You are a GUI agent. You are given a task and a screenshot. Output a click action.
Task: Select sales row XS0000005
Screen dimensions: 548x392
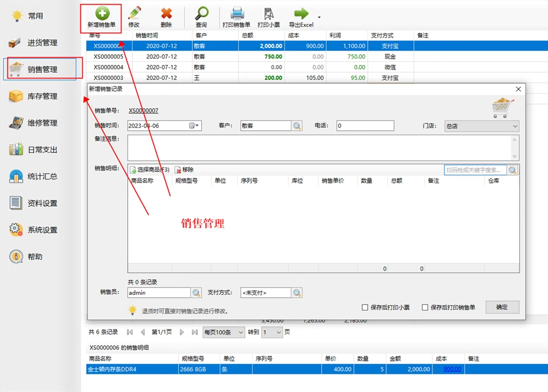[317, 56]
